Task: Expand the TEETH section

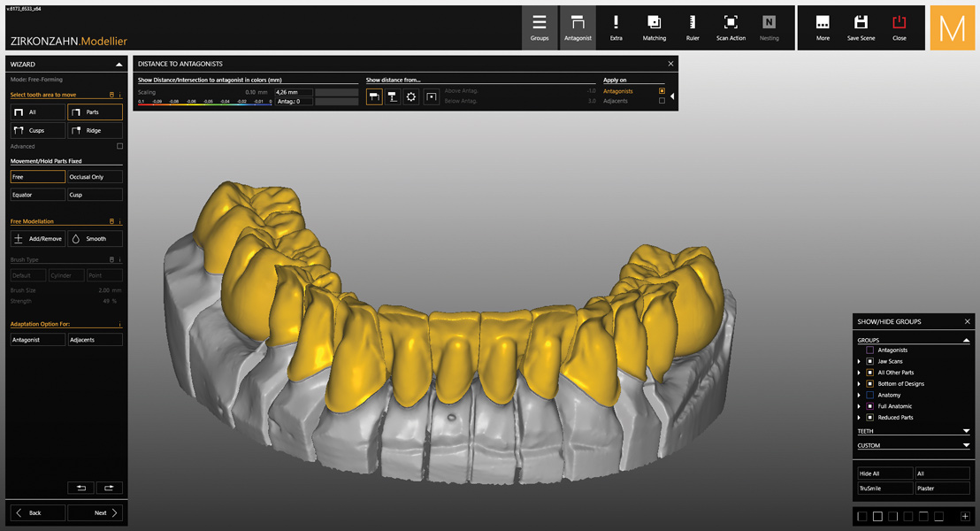Action: point(966,431)
